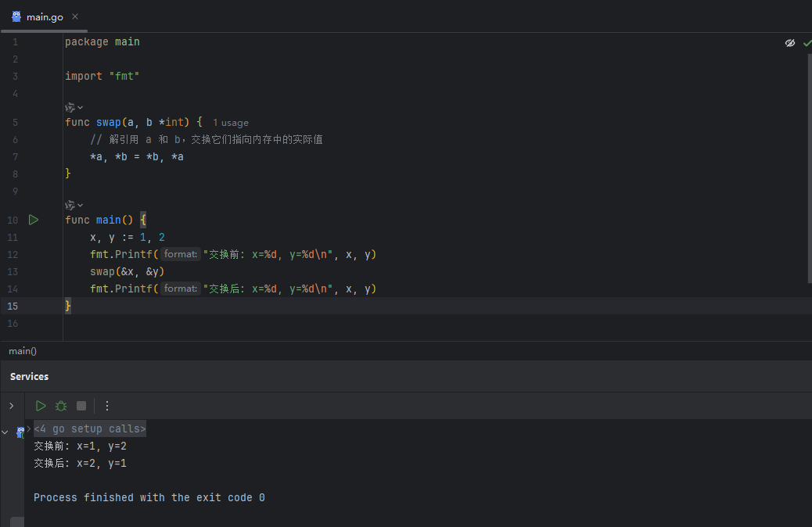Viewport: 812px width, 527px height.
Task: Click the Go gopher icon in services tree
Action: (x=20, y=432)
